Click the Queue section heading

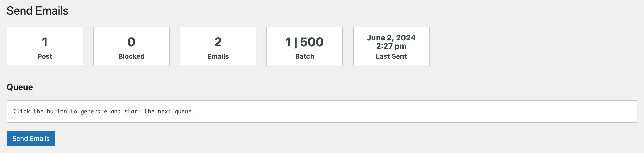click(x=20, y=87)
